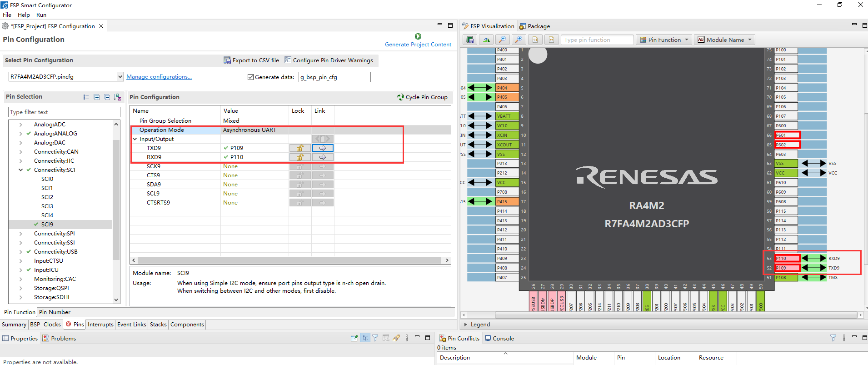Click save package image toolbar icon
Image resolution: width=868 pixels, height=365 pixels.
click(470, 40)
